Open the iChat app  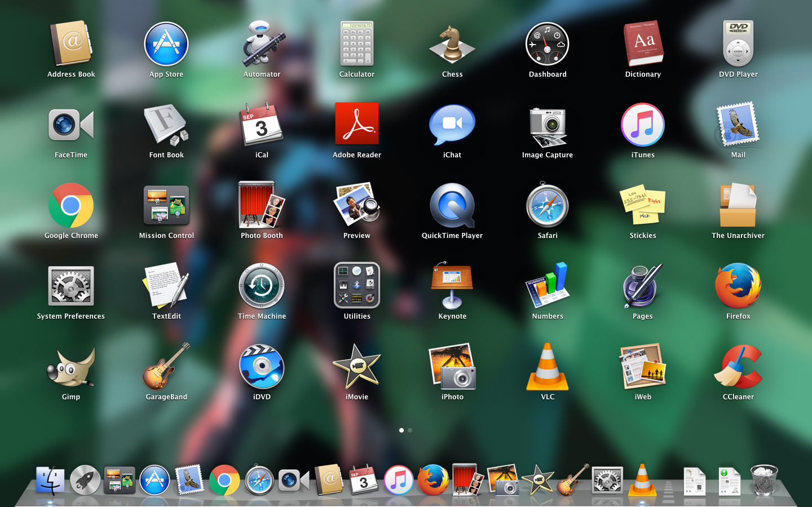[452, 125]
